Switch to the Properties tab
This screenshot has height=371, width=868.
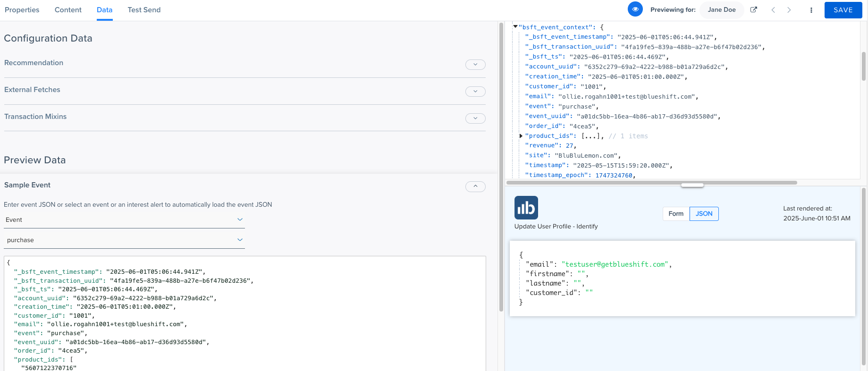22,10
